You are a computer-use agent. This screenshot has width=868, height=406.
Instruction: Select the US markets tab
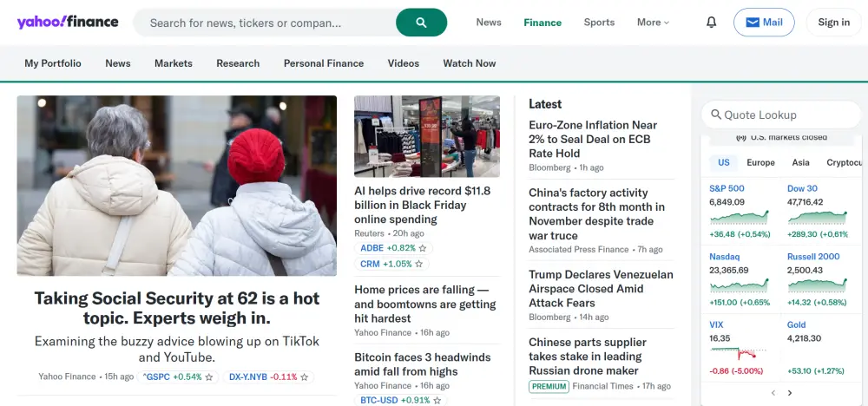coord(724,162)
